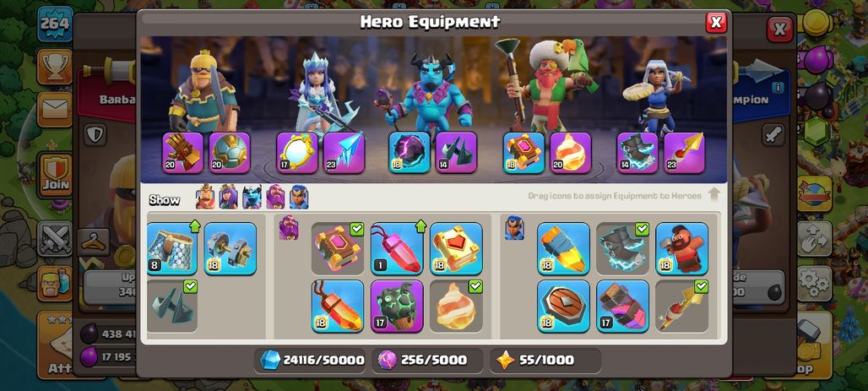Select the Royal Champion's level 23 rocket spear slot
This screenshot has width=868, height=391.
click(x=684, y=153)
